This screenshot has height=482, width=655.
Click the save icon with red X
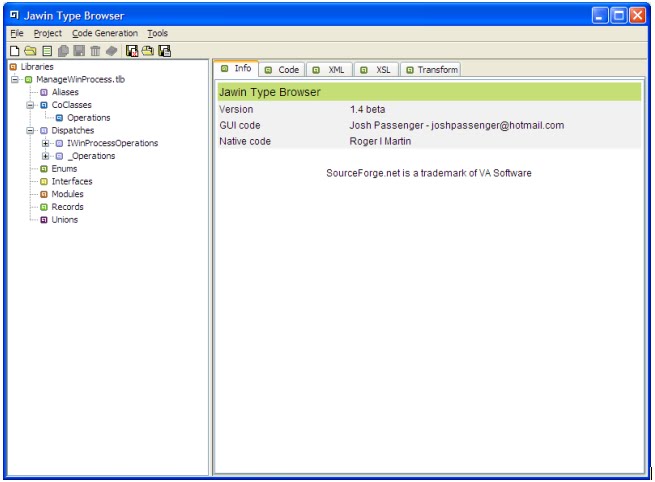132,51
